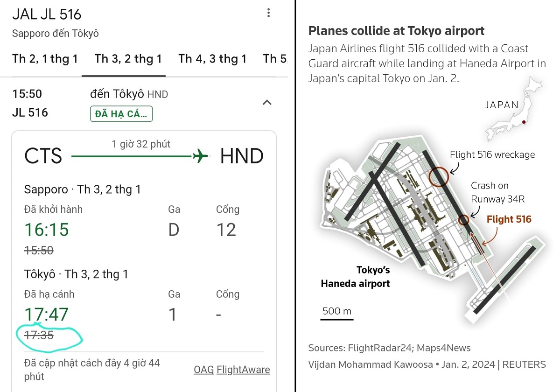Click the red dot on Japan map
560x392 pixels.
524,122
